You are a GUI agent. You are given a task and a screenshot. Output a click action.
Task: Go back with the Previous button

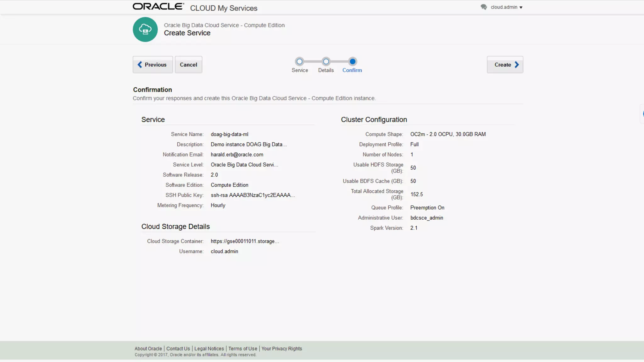pyautogui.click(x=153, y=65)
